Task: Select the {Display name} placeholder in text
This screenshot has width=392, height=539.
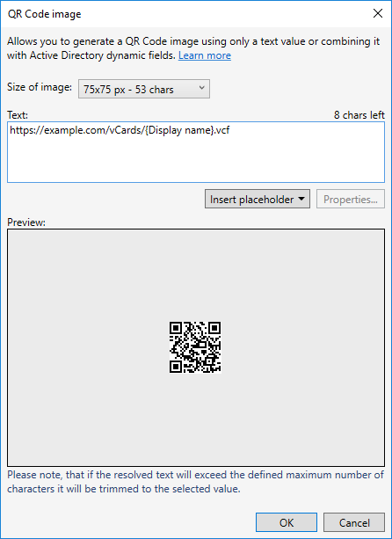Action: tap(179, 130)
